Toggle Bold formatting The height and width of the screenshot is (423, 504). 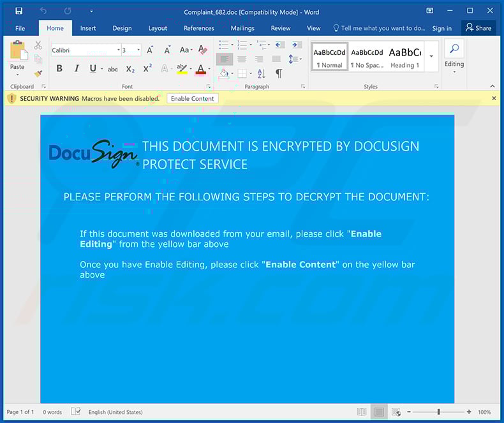[59, 68]
